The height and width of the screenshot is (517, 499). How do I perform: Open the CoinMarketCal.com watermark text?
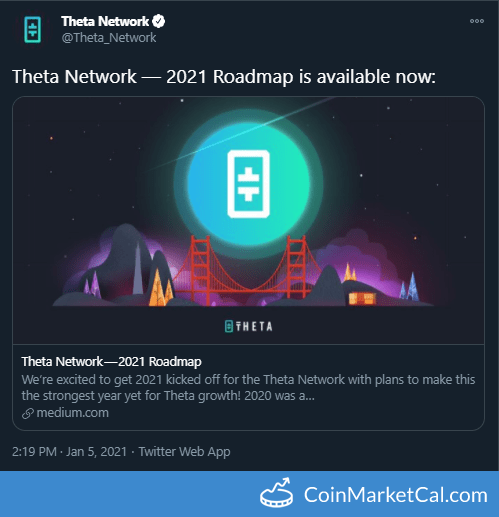(396, 495)
